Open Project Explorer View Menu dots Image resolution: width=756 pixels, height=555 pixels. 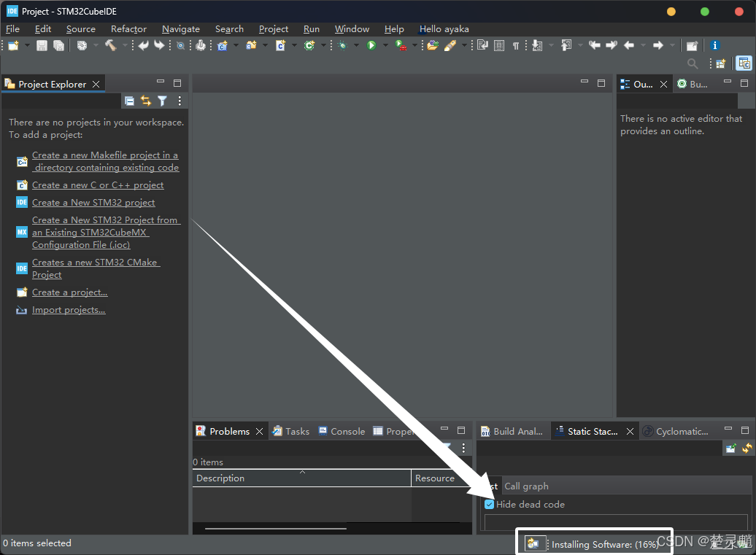point(180,101)
